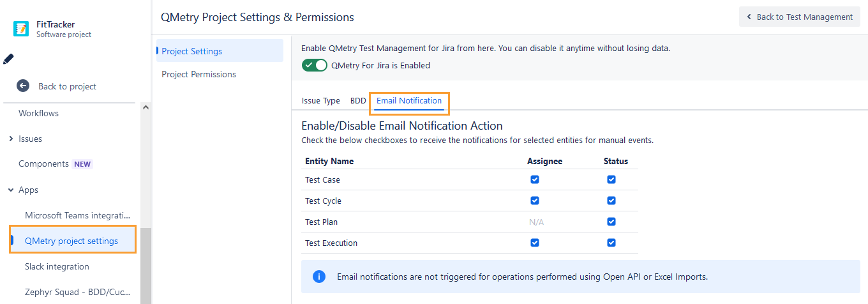868x304 pixels.
Task: Uncheck Test Execution Assignee checkbox
Action: pos(535,243)
